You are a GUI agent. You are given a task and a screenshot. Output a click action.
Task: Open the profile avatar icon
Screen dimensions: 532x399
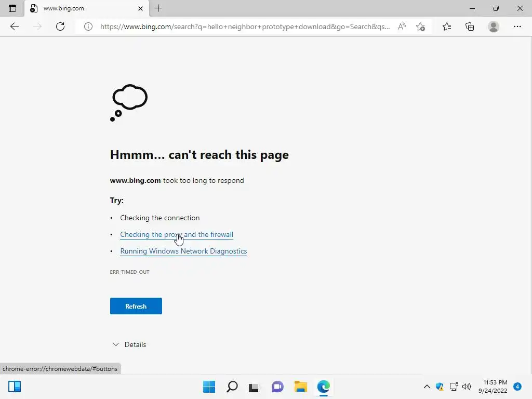coord(494,26)
